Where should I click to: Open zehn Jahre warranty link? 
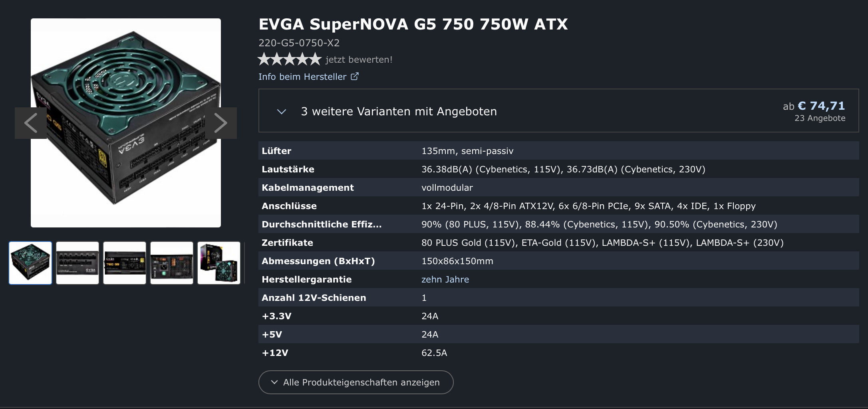445,279
